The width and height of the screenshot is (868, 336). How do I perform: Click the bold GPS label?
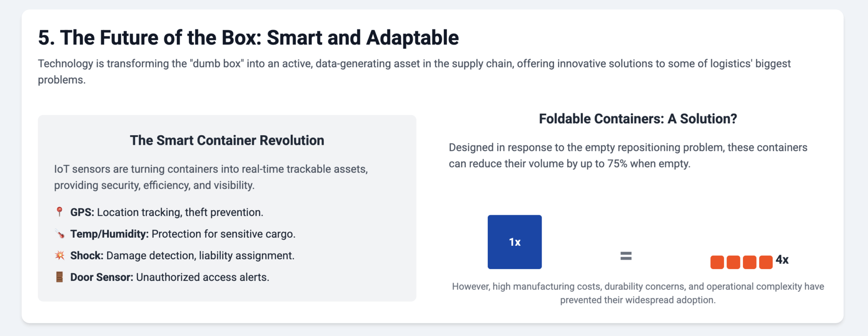click(x=82, y=212)
